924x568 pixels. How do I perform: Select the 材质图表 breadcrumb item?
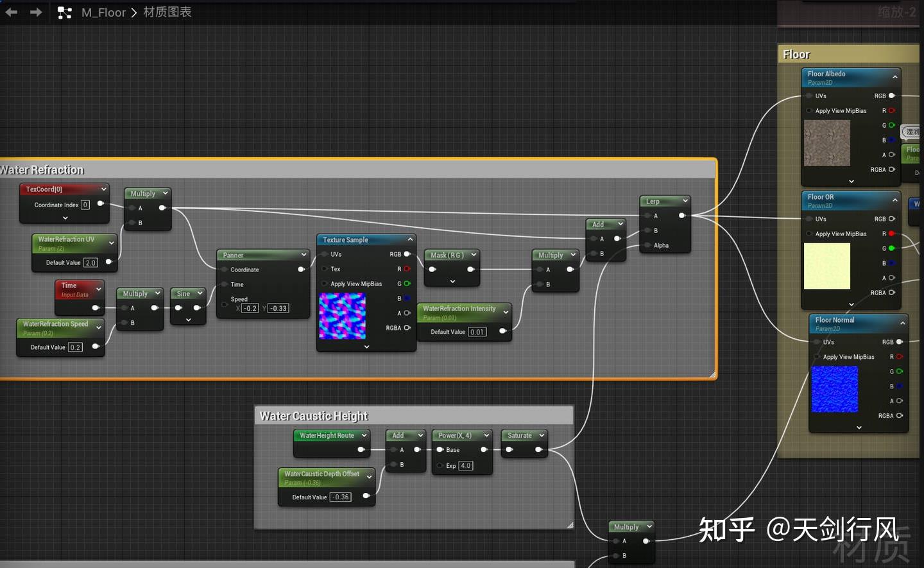tap(167, 12)
